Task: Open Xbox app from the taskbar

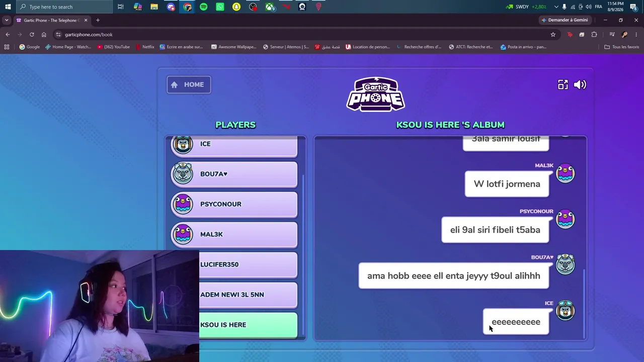Action: point(270,7)
